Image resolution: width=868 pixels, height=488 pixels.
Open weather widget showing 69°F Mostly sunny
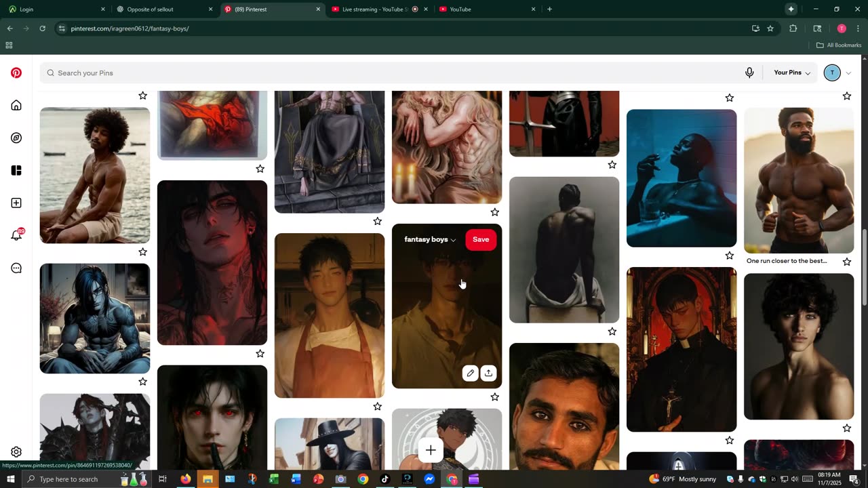pyautogui.click(x=682, y=479)
